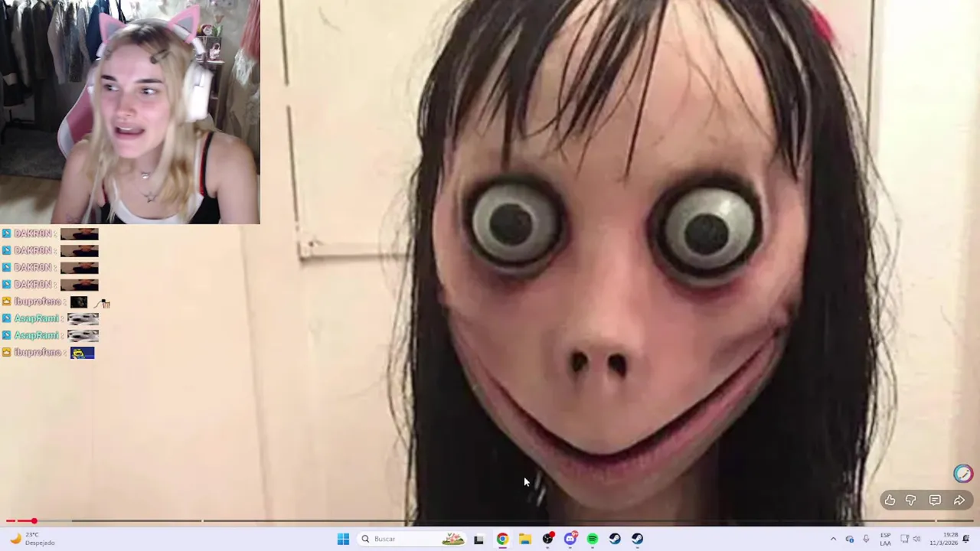Switch to Google Chrome in taskbar
Viewport: 980px width, 551px height.
click(502, 539)
